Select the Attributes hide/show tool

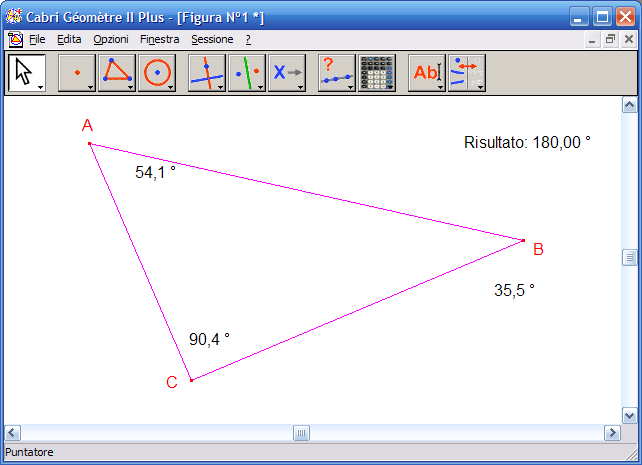467,72
